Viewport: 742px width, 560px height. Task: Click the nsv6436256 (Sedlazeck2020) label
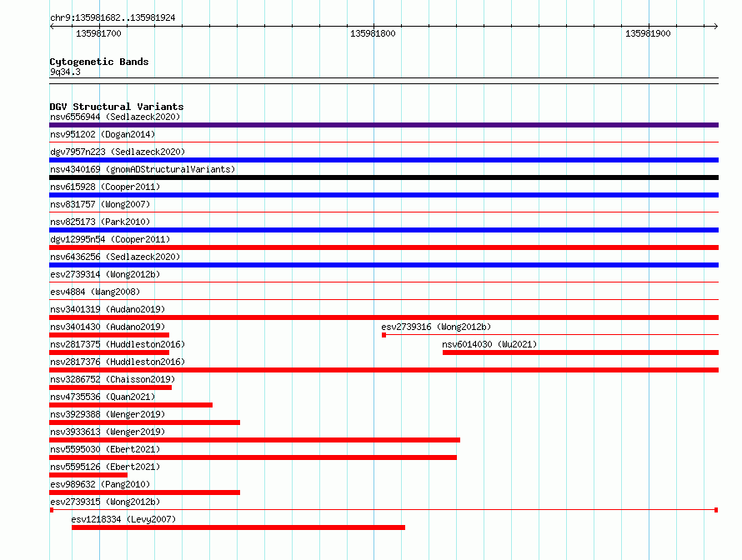point(115,257)
